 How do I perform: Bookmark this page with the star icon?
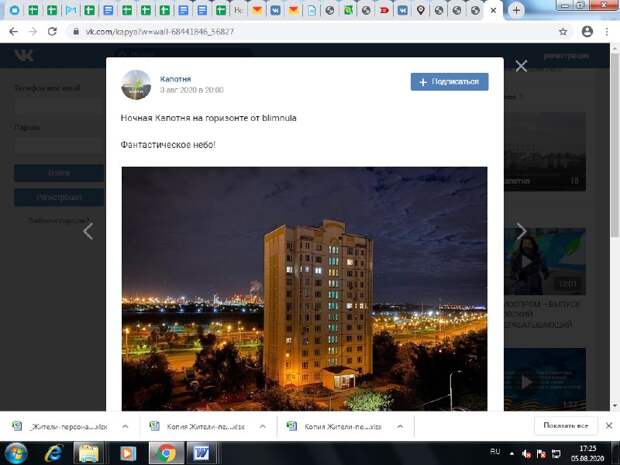[563, 31]
